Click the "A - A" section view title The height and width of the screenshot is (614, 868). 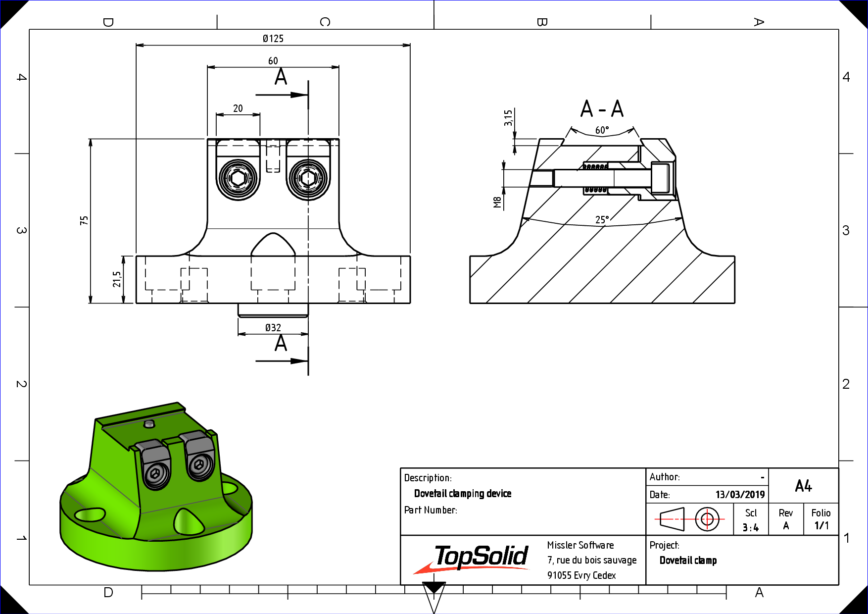602,109
